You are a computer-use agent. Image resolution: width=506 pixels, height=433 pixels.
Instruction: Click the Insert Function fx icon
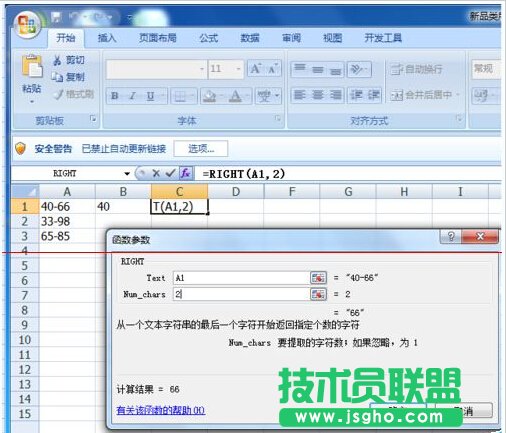pyautogui.click(x=186, y=173)
